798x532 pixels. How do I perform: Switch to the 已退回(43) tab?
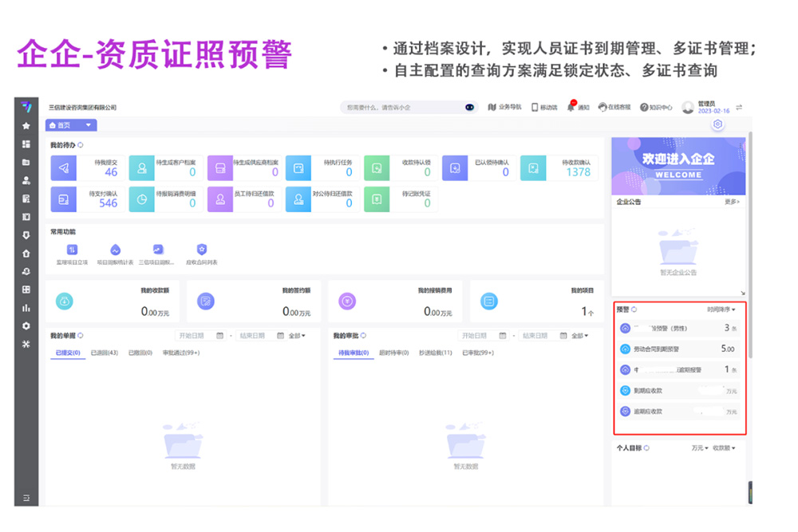click(x=105, y=353)
